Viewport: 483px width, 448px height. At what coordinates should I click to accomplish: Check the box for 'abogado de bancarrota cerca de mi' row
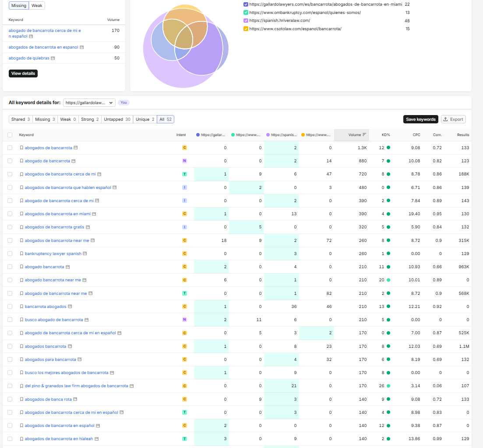pos(10,201)
